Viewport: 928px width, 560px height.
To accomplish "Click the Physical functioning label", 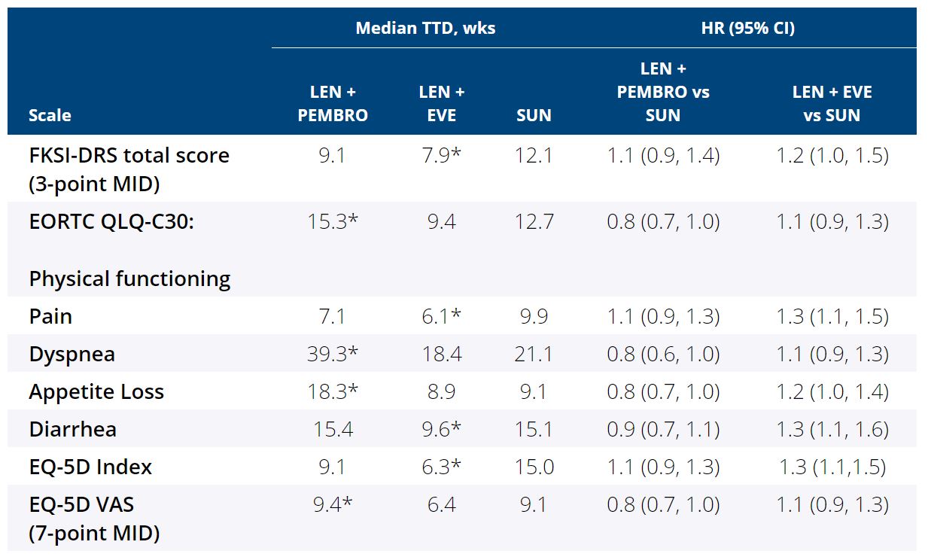I will 129,278.
